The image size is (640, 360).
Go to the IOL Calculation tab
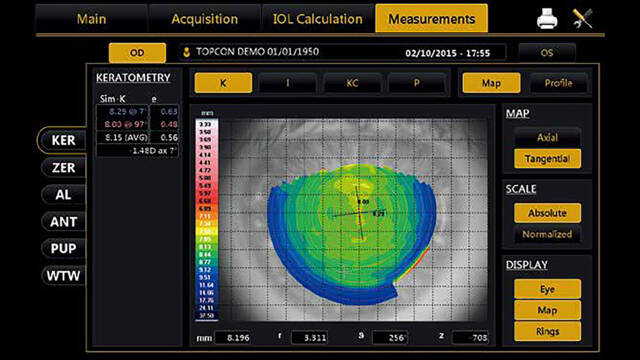[318, 19]
